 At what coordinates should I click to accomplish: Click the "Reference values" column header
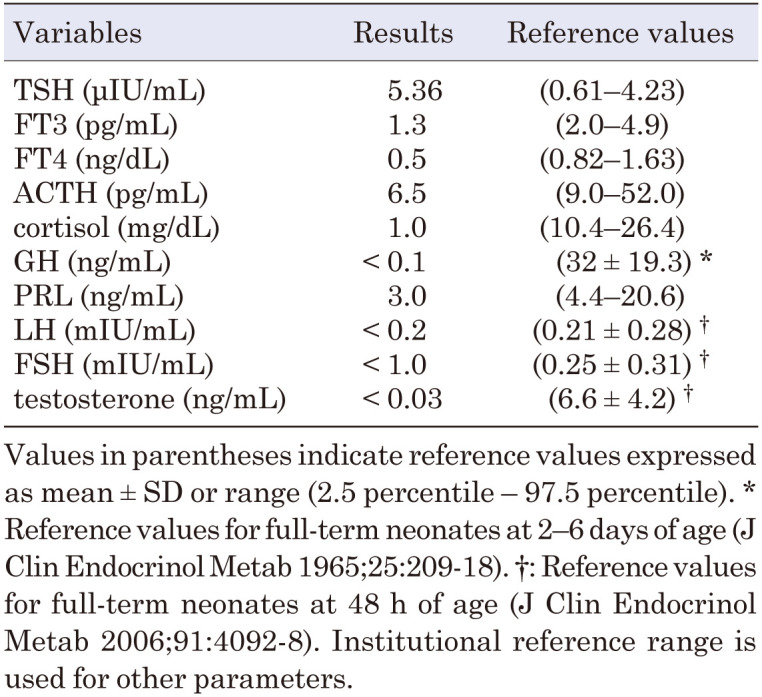tap(621, 33)
